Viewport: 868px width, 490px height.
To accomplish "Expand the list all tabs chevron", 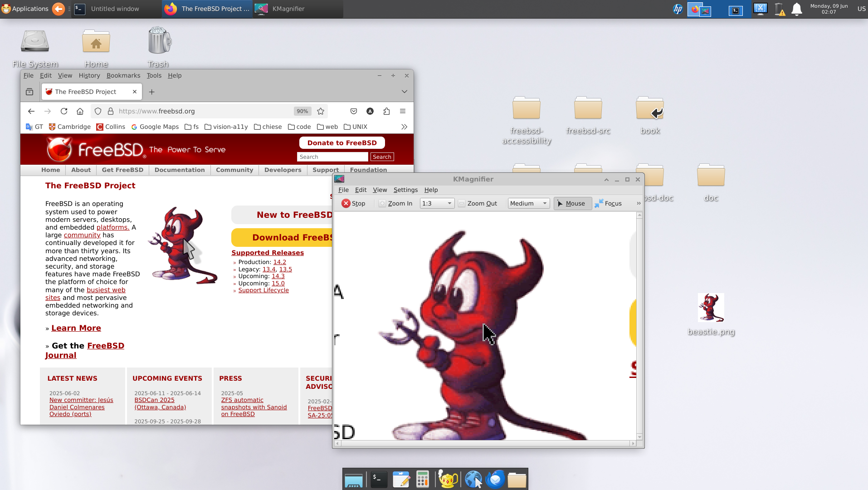I will [x=404, y=92].
